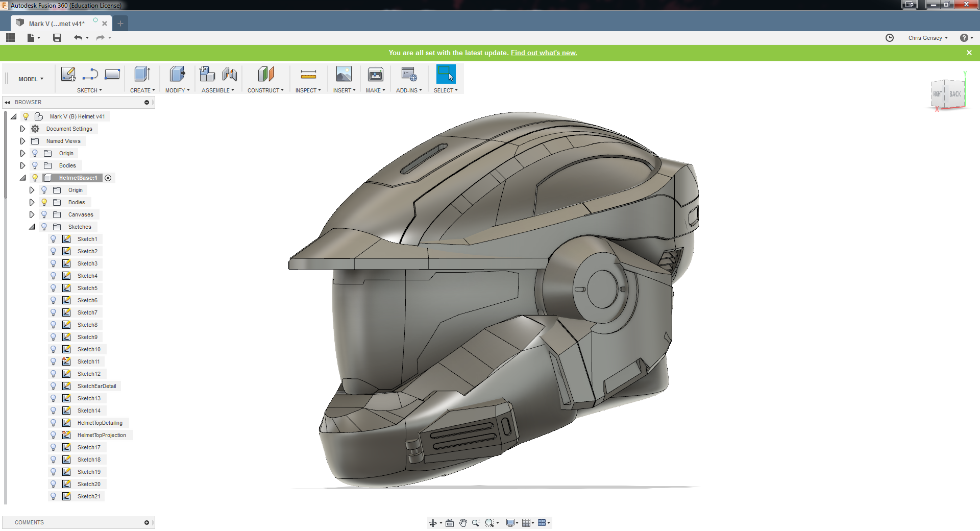Viewport: 980px width, 531px height.
Task: Open the Data Panel grid icon
Action: click(x=10, y=37)
